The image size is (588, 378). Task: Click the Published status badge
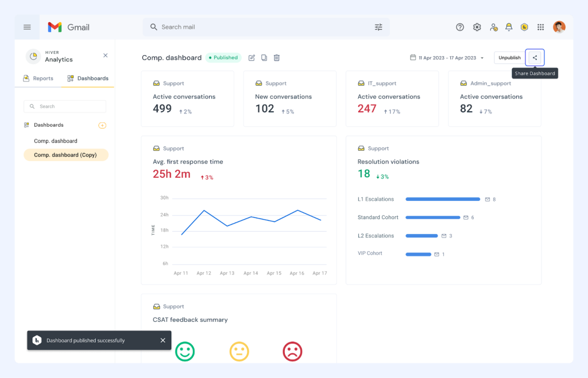click(x=223, y=57)
